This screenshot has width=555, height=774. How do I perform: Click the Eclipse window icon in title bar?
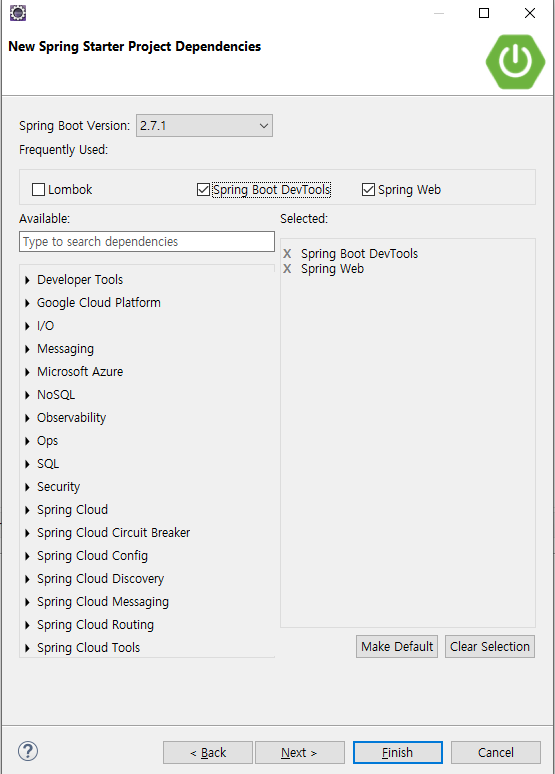[18, 13]
